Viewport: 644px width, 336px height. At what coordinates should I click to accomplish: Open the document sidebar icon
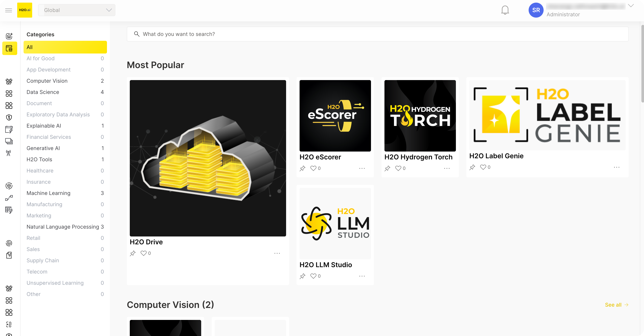9,255
